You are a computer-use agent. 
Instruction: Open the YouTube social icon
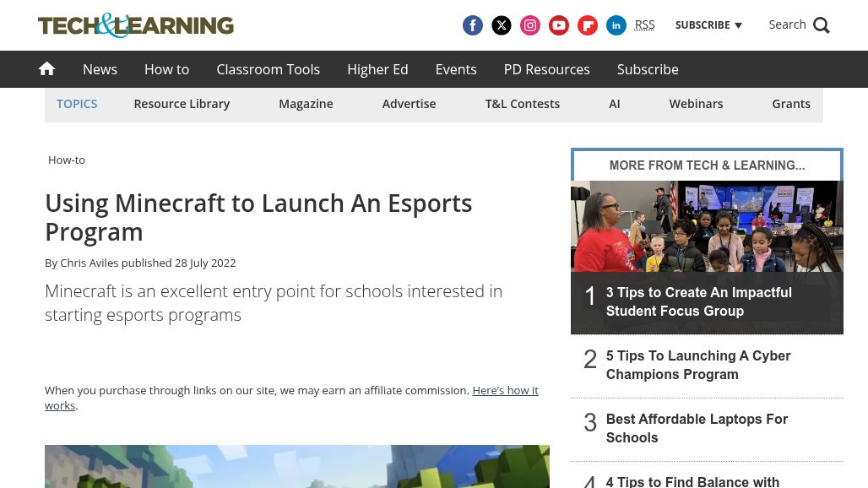click(559, 25)
